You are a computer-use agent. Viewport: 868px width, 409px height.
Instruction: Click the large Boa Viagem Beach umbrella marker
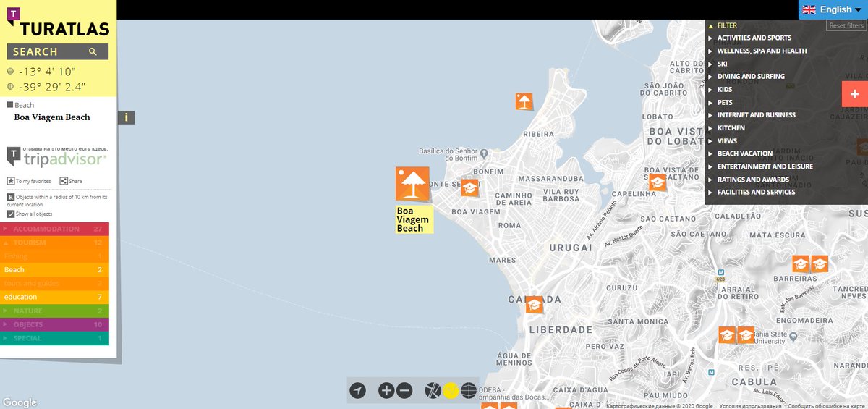pyautogui.click(x=412, y=184)
